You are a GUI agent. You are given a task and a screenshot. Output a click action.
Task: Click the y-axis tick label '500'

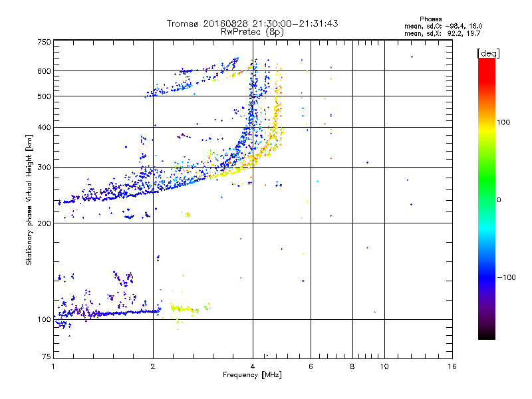44,96
